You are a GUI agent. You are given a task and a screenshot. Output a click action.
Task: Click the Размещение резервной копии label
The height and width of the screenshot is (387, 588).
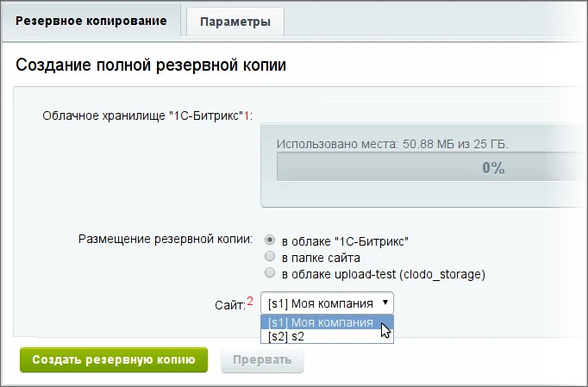coord(166,240)
